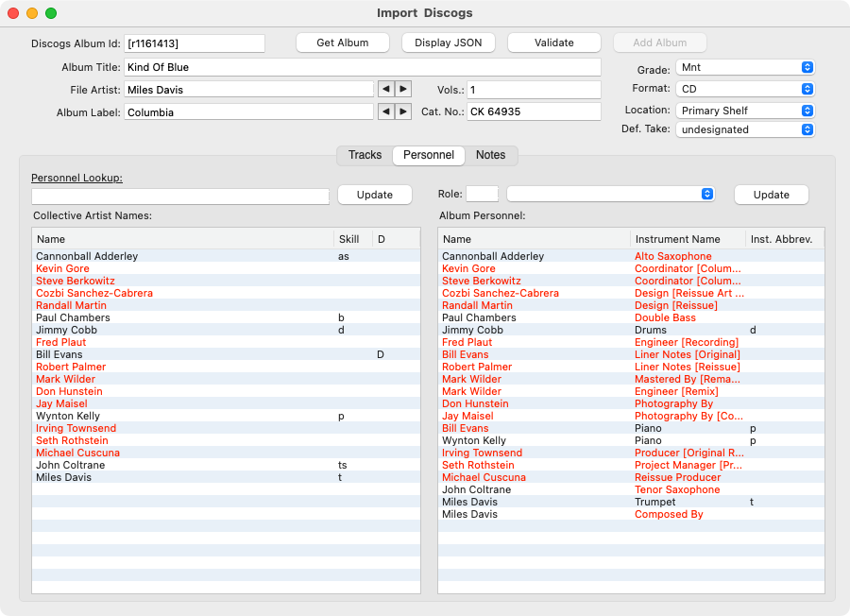Select Jimmy Cobb in Collective Artist Names
The image size is (850, 616).
tap(226, 330)
